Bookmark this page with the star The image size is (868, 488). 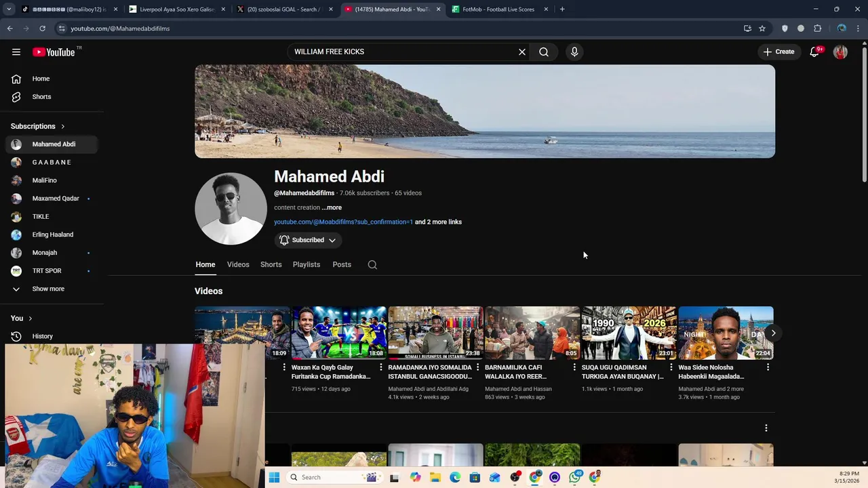coord(762,28)
